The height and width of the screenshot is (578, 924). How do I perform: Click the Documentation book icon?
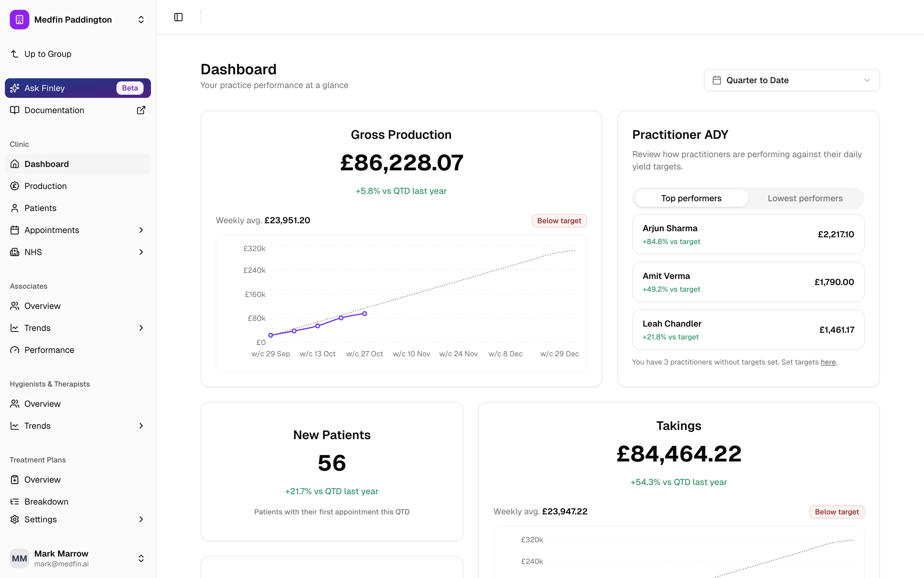[x=14, y=110]
